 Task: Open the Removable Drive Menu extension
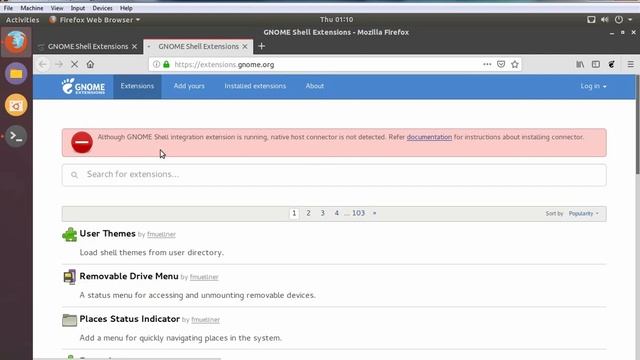[x=129, y=276]
